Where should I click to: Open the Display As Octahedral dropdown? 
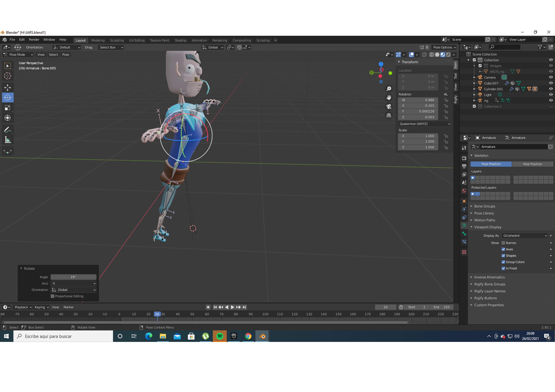click(x=524, y=236)
